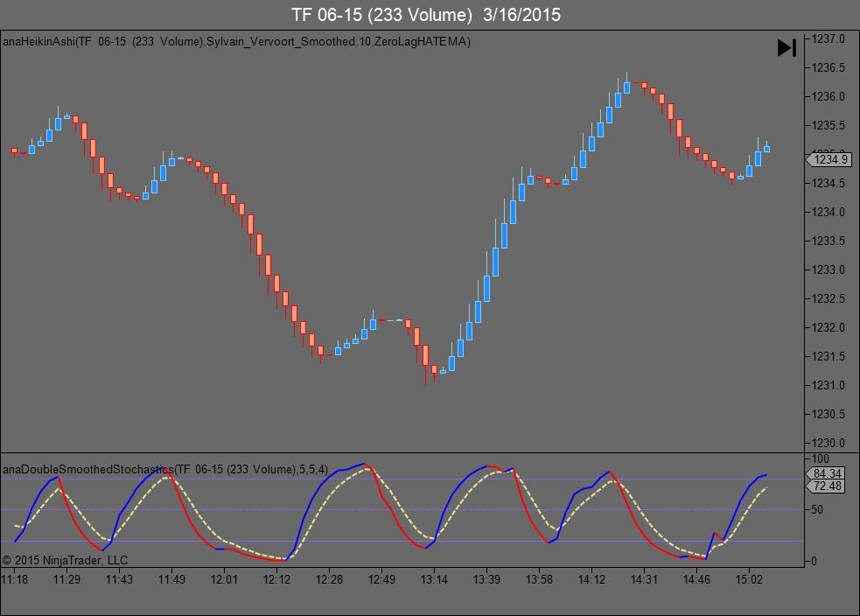This screenshot has height=616, width=860.
Task: Click the 12:12 time axis label
Action: tap(276, 580)
